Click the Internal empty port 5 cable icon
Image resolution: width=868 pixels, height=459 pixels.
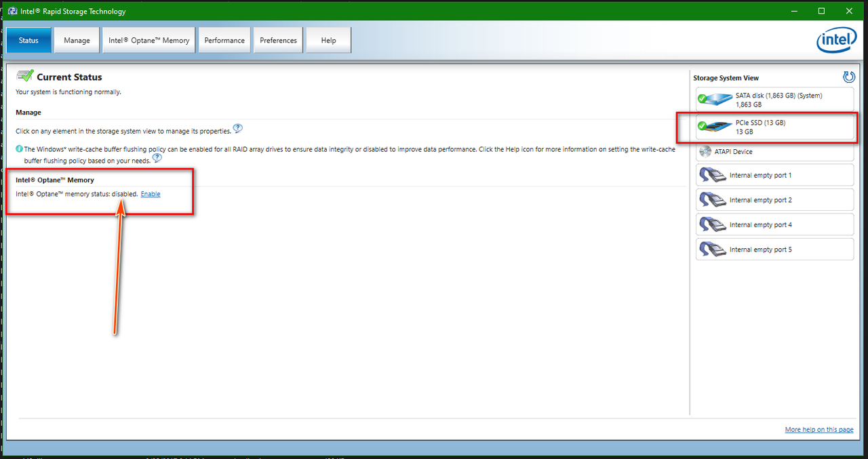712,250
